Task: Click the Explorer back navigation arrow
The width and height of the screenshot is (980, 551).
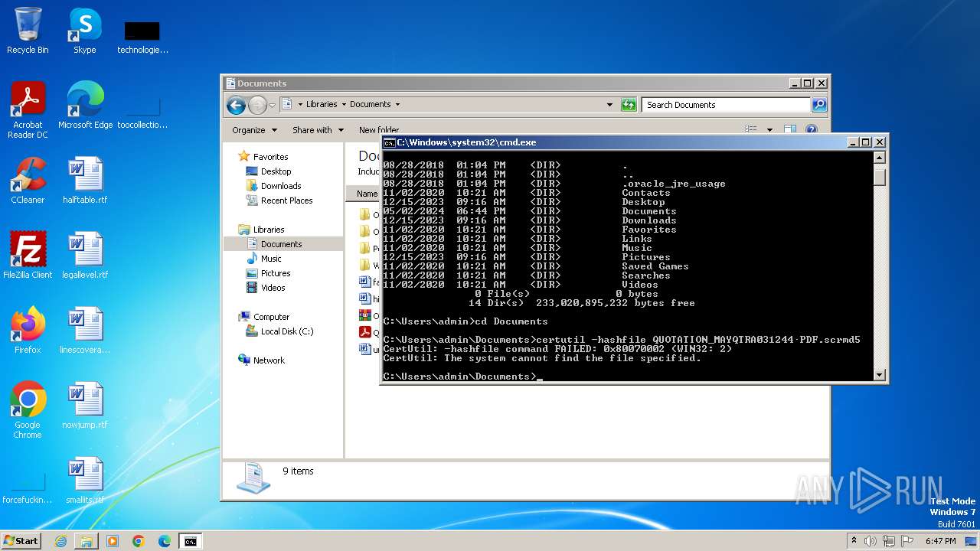Action: tap(237, 105)
